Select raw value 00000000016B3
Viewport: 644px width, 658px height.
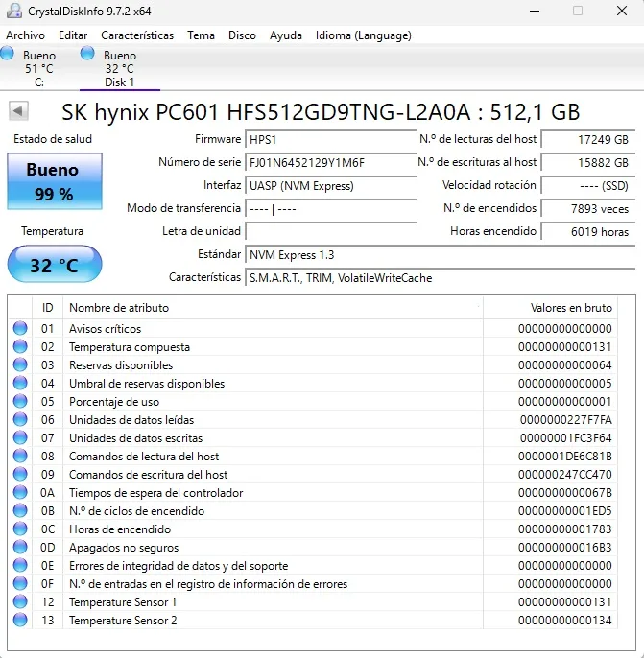[564, 548]
